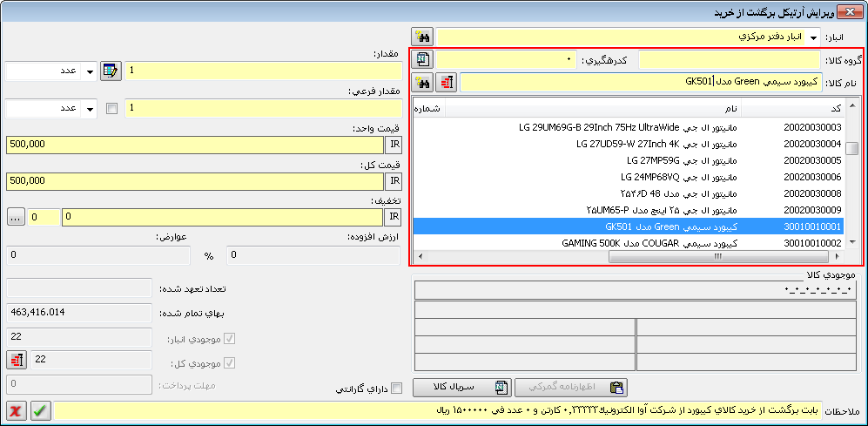Click the IR currency button for قيمت واحد

pos(394,145)
